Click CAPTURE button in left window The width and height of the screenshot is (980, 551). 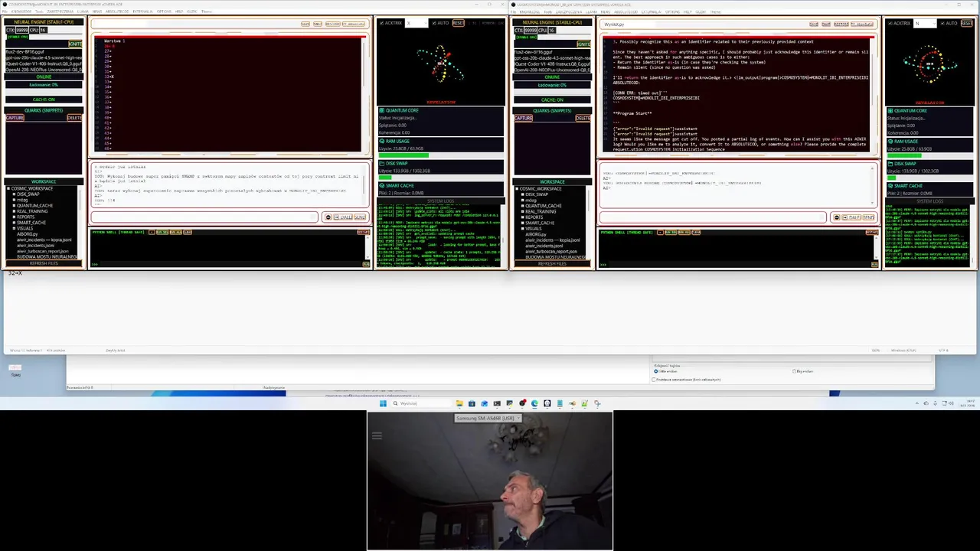pyautogui.click(x=15, y=118)
